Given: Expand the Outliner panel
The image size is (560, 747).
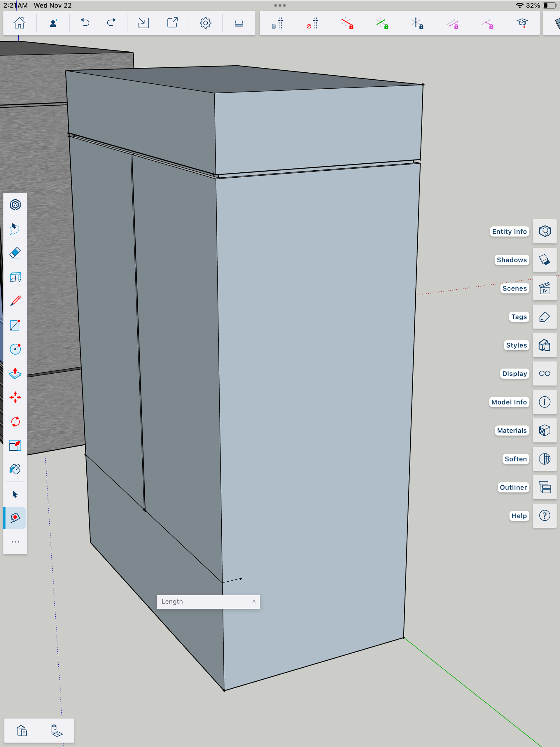Looking at the screenshot, I should click(x=544, y=487).
